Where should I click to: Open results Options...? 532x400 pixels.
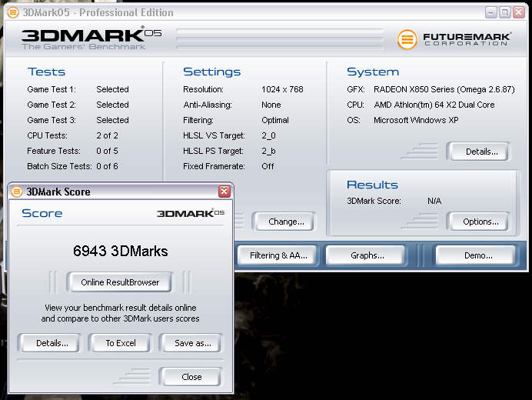click(x=480, y=222)
